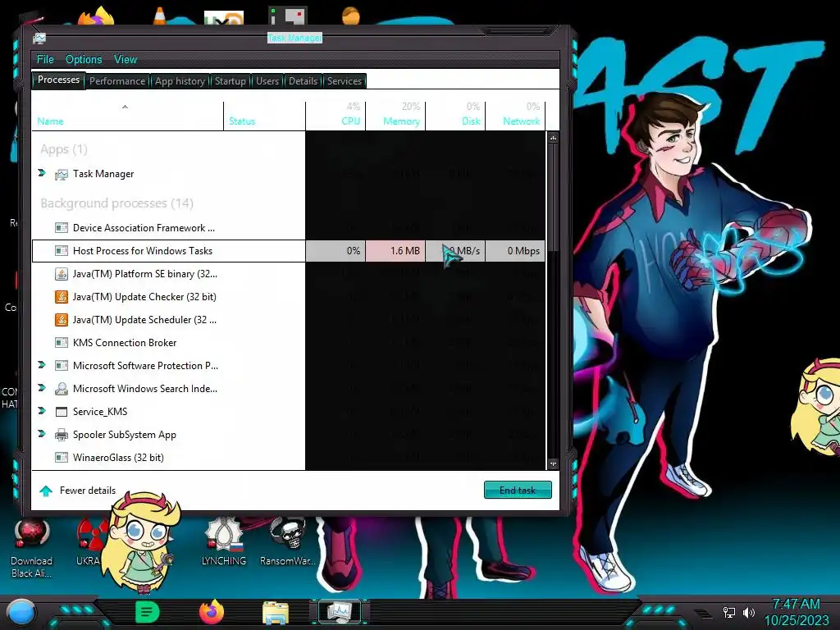
Task: Click the Service_KMS window icon
Action: click(62, 412)
